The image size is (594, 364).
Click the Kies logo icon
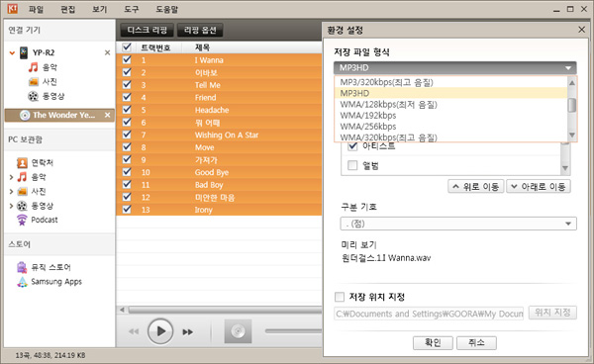[13, 8]
